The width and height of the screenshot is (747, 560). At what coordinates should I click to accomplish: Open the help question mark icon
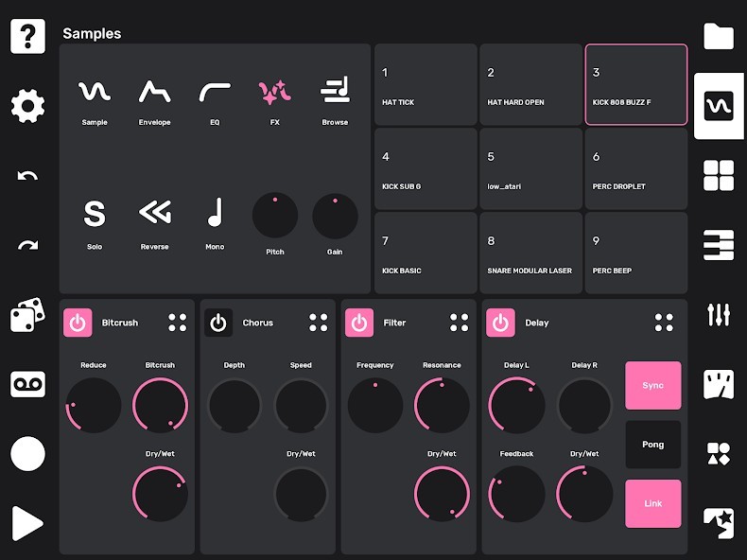click(27, 36)
